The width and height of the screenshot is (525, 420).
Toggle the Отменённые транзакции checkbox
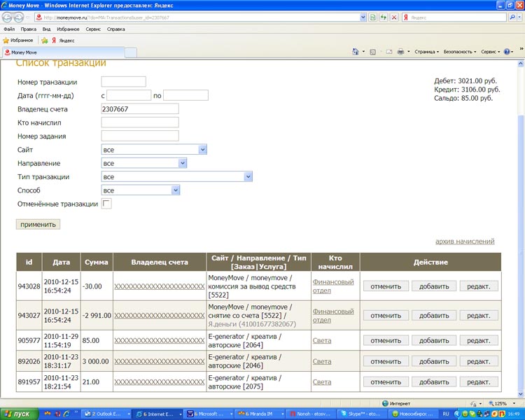coord(106,204)
